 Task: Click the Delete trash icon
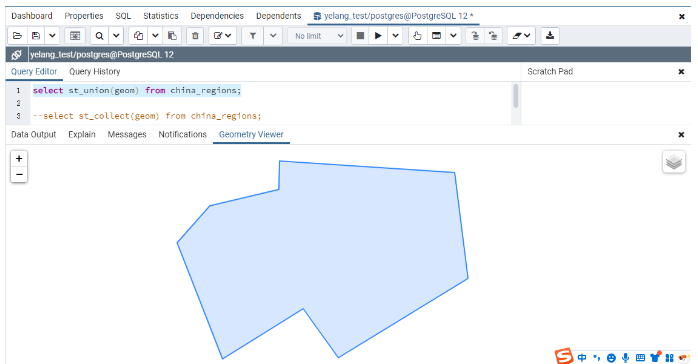(x=195, y=36)
